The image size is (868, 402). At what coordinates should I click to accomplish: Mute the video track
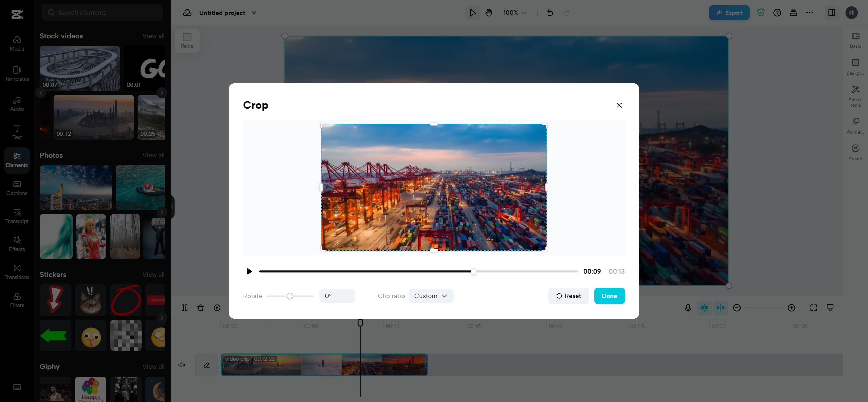[x=182, y=365]
